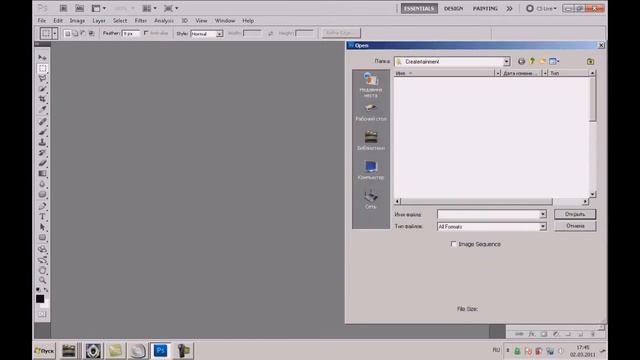This screenshot has height=360, width=640.
Task: Select the 3D Object Rotate tool
Action: coord(42,249)
